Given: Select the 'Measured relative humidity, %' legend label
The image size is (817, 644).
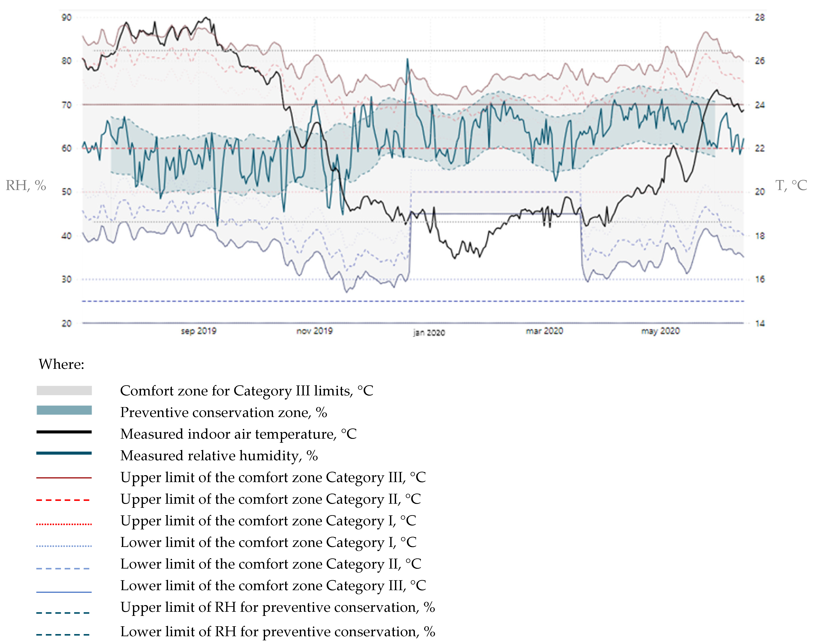Looking at the screenshot, I should [219, 455].
